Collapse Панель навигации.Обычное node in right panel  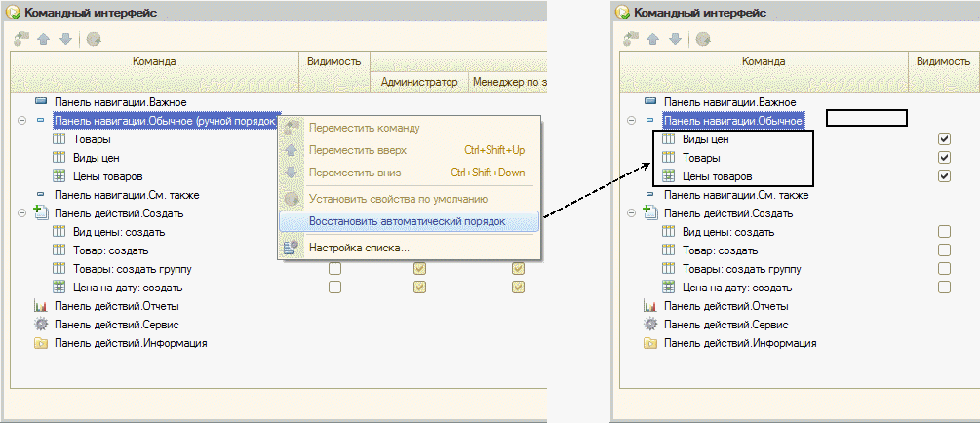click(632, 121)
